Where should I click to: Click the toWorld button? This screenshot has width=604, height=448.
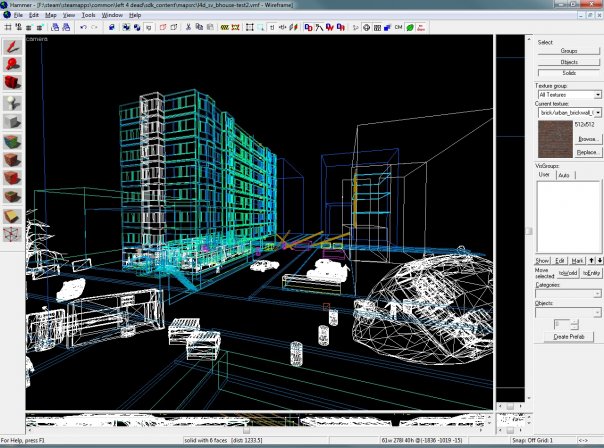[x=568, y=273]
